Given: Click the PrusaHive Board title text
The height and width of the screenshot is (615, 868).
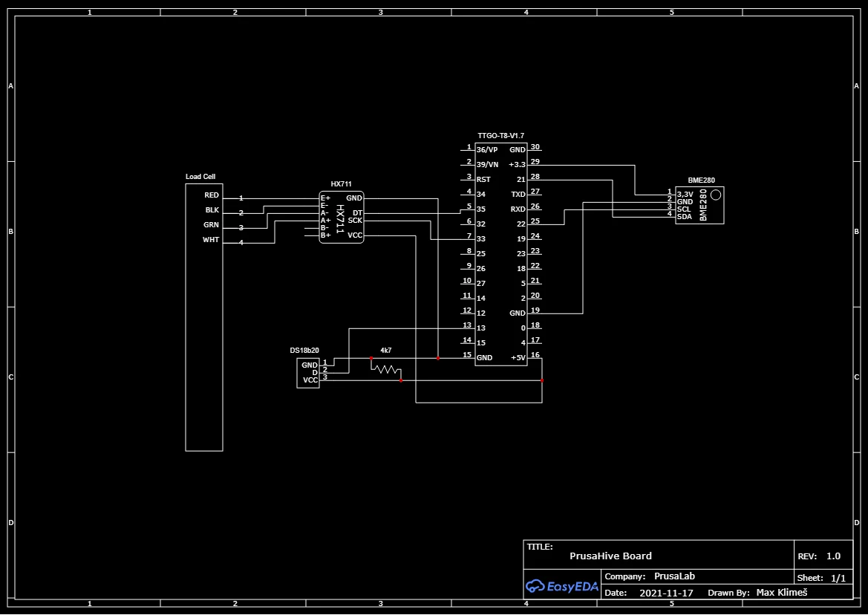Looking at the screenshot, I should click(x=610, y=556).
